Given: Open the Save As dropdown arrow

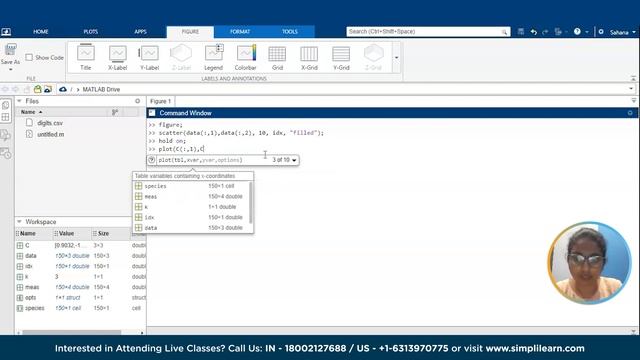Looking at the screenshot, I should pyautogui.click(x=10, y=70).
